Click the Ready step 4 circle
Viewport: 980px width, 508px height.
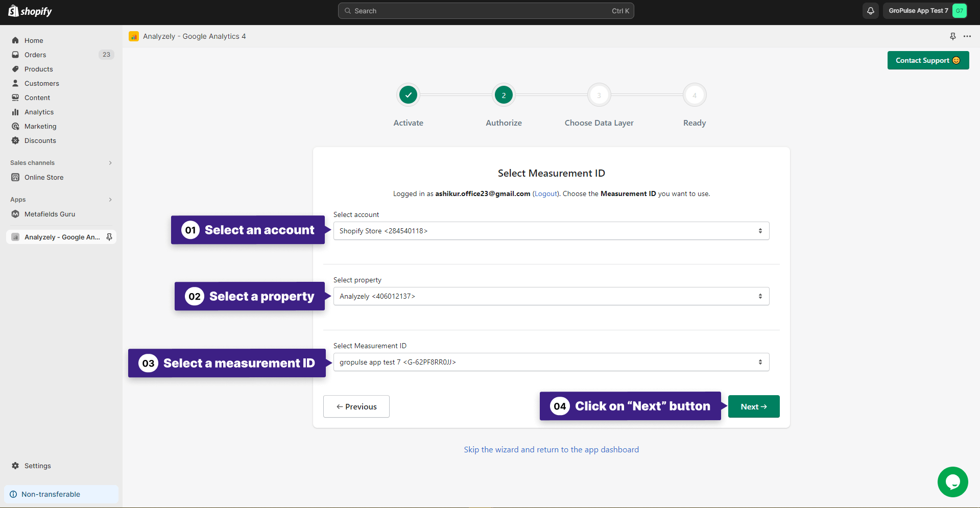[695, 95]
